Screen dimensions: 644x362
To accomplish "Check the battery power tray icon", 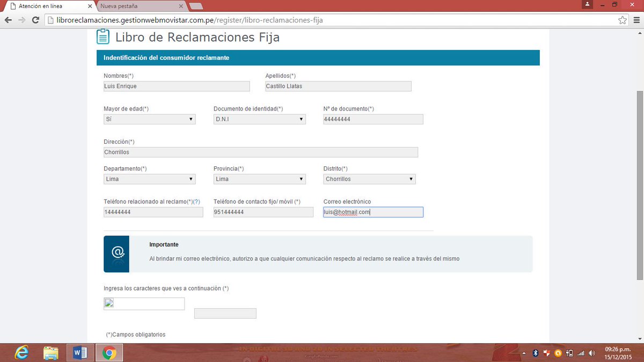I will coord(569,353).
